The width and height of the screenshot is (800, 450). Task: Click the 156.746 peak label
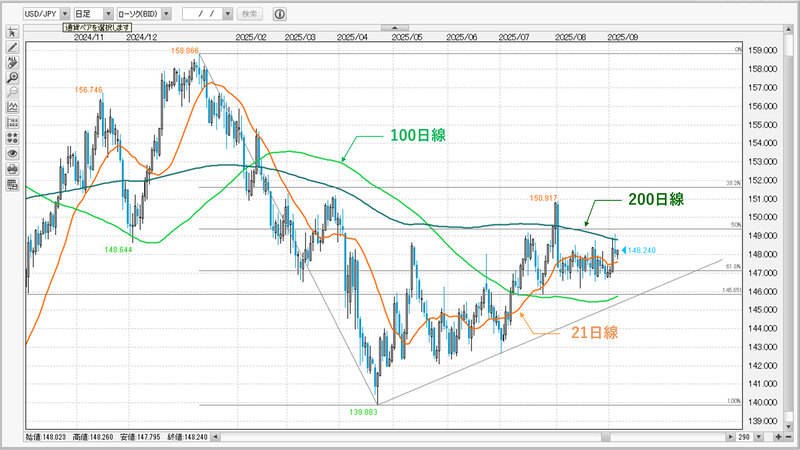click(x=88, y=90)
